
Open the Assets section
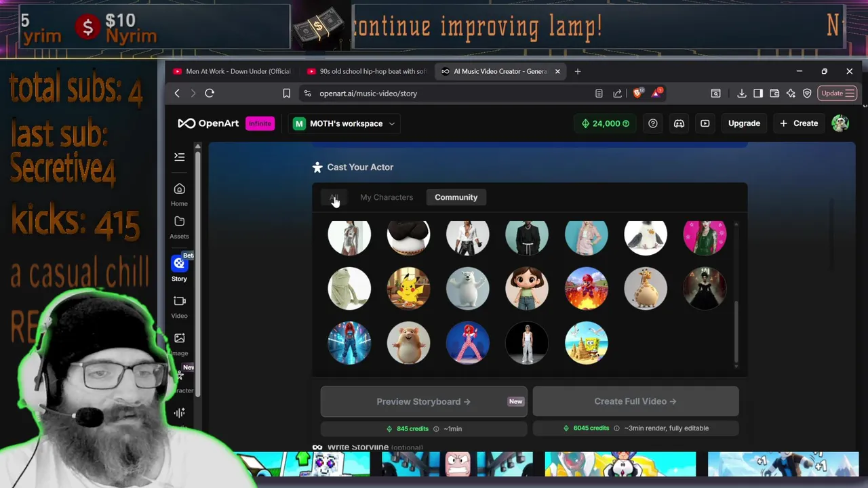tap(179, 227)
